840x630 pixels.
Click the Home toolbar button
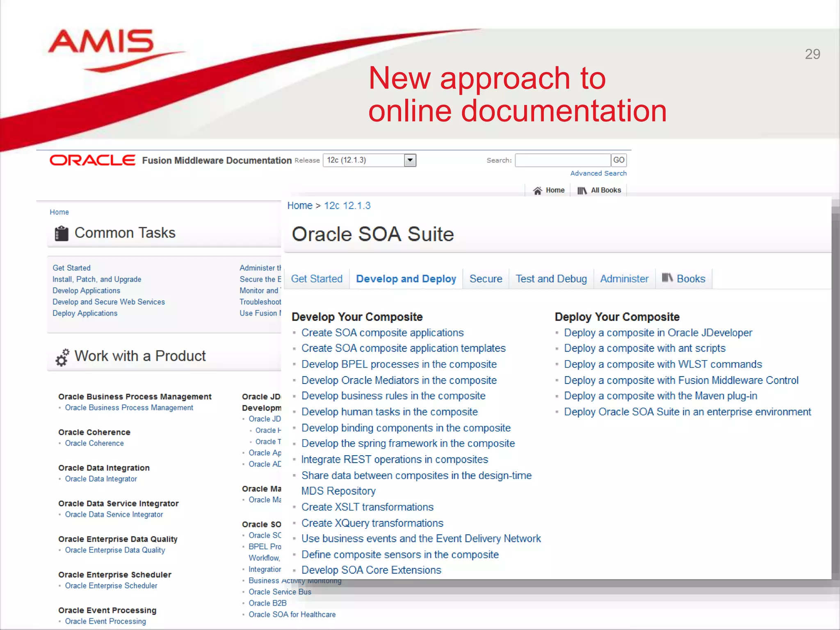tap(548, 190)
